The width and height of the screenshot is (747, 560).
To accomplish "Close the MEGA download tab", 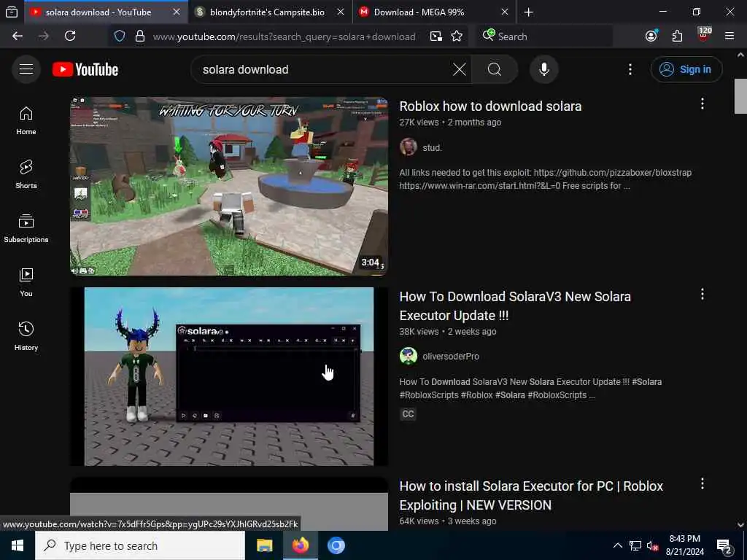I will coord(505,12).
